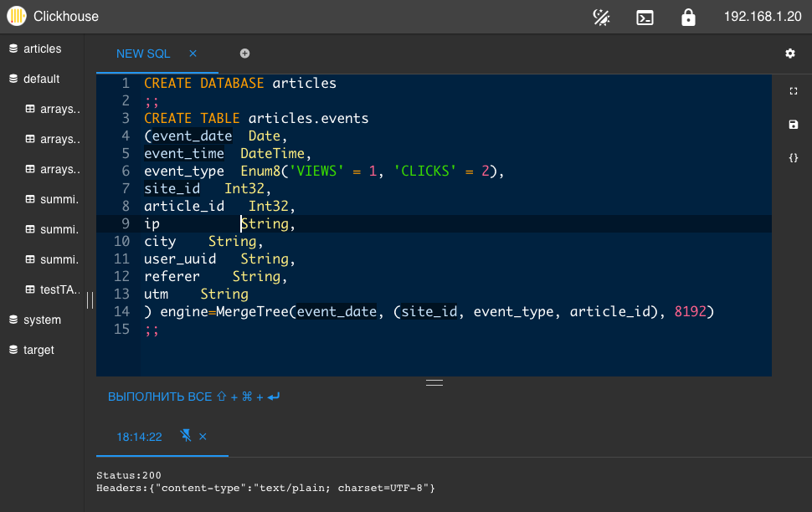The width and height of the screenshot is (812, 512).
Task: Toggle the theme brightness icon in header
Action: [601, 17]
